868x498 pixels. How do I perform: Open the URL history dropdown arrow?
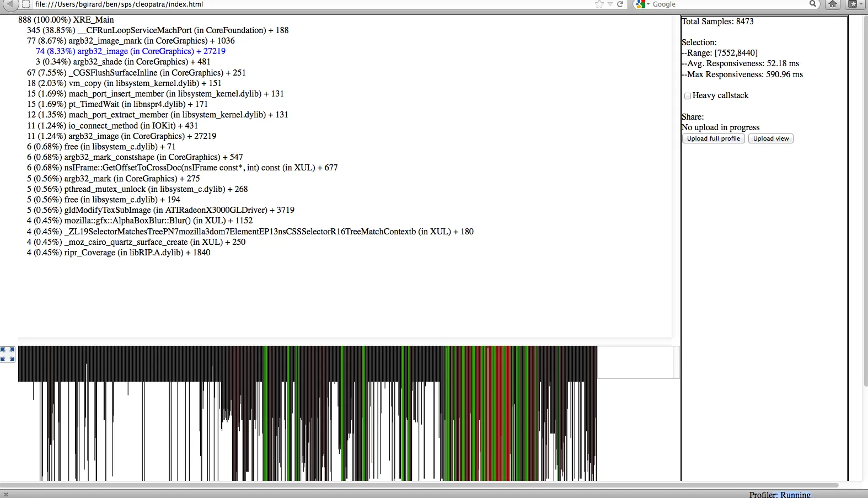[x=610, y=4]
